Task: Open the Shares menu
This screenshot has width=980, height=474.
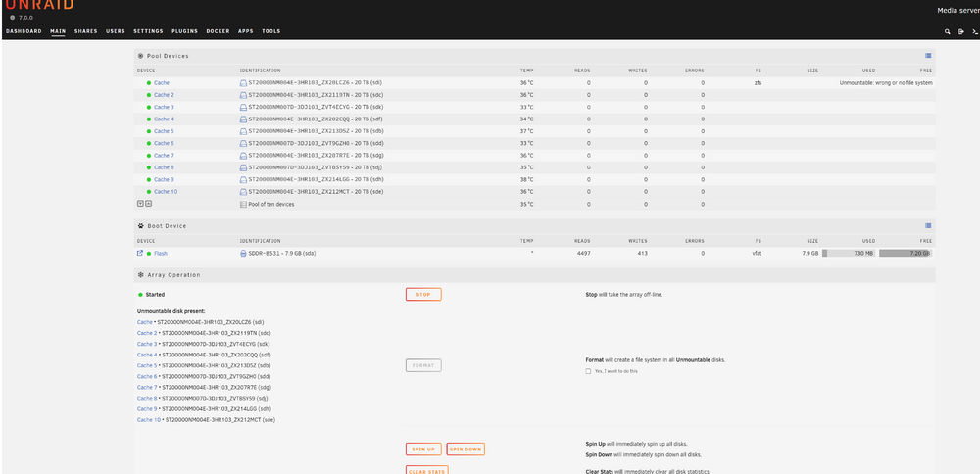Action: coord(85,31)
